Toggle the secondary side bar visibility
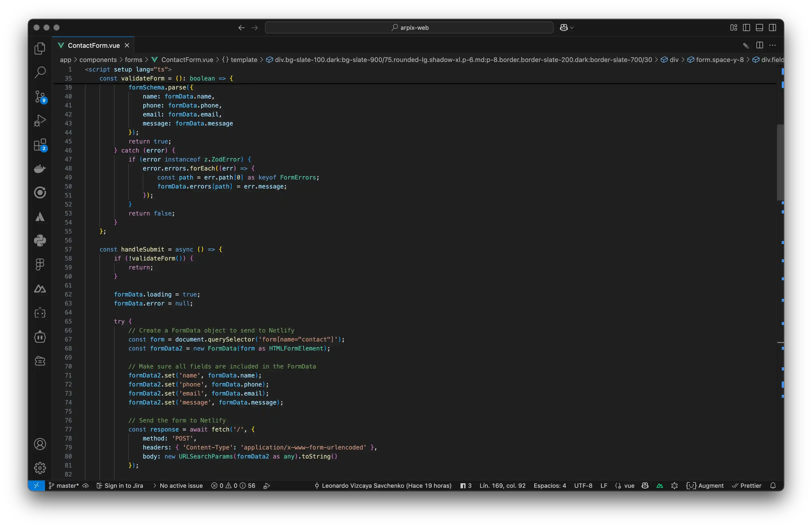812x528 pixels. (772, 28)
